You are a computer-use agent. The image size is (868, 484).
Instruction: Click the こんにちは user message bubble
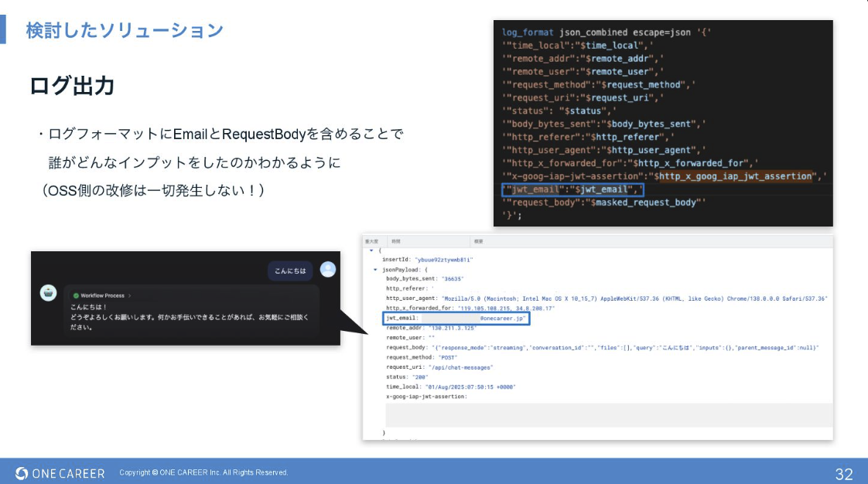291,271
